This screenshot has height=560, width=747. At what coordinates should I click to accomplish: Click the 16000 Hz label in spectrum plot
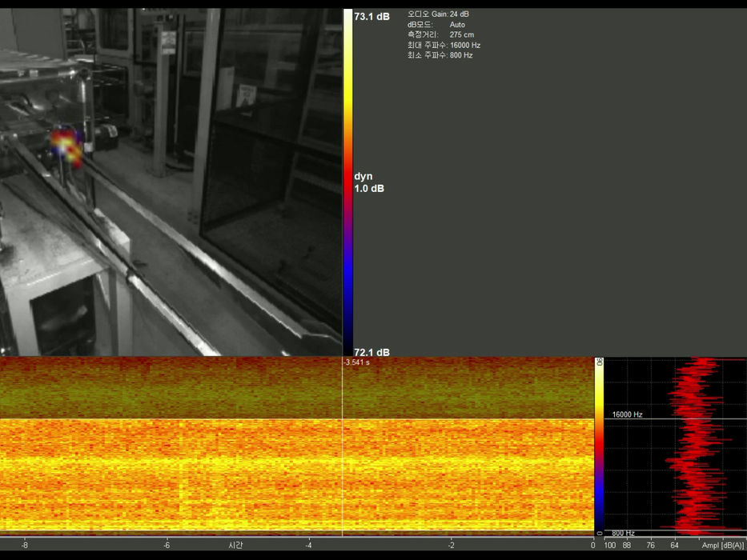pos(627,414)
